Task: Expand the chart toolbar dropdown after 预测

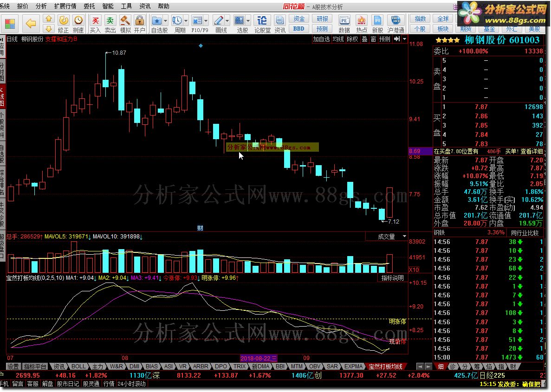Action: [404, 39]
